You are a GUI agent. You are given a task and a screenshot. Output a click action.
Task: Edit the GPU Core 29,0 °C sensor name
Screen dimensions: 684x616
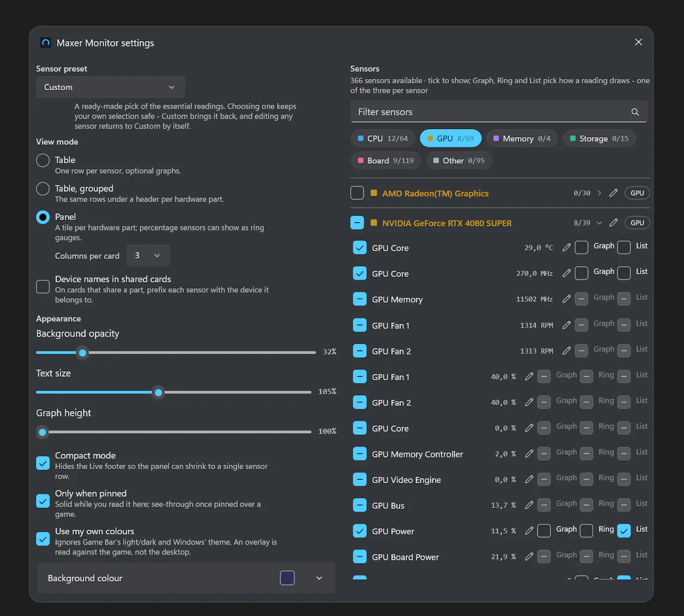(566, 248)
